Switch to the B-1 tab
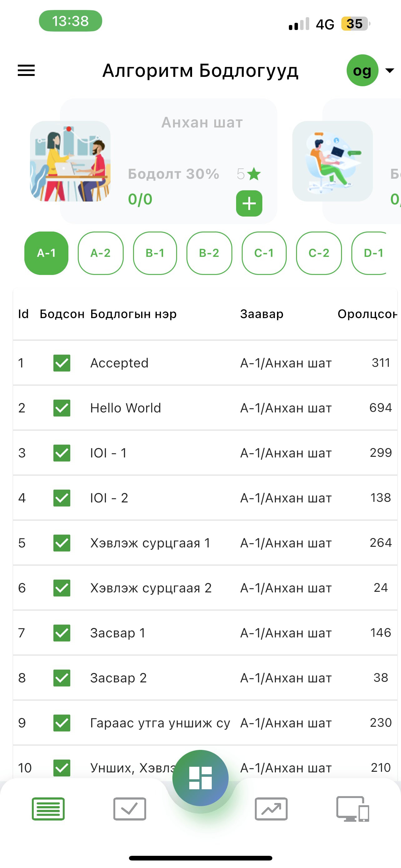The width and height of the screenshot is (401, 868). coord(155,253)
